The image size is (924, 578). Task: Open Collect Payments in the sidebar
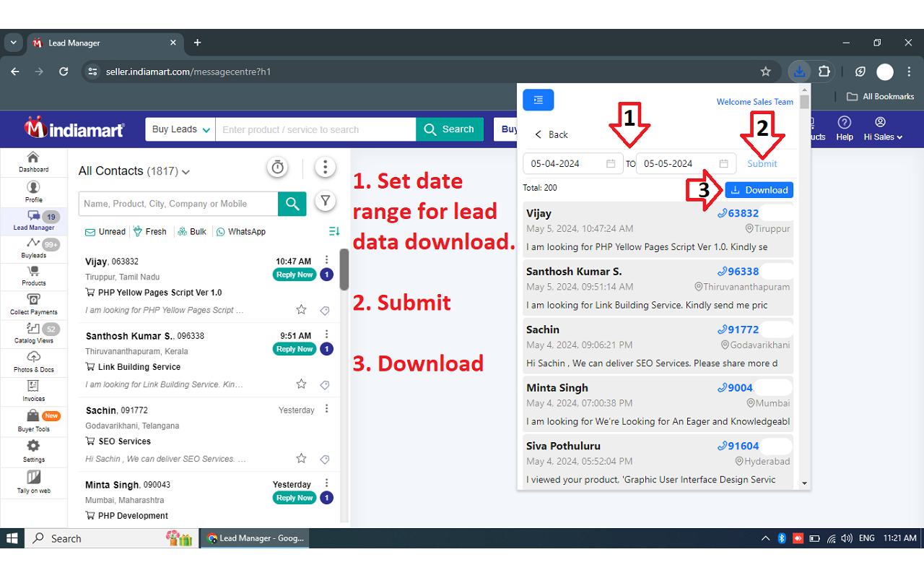(x=33, y=305)
